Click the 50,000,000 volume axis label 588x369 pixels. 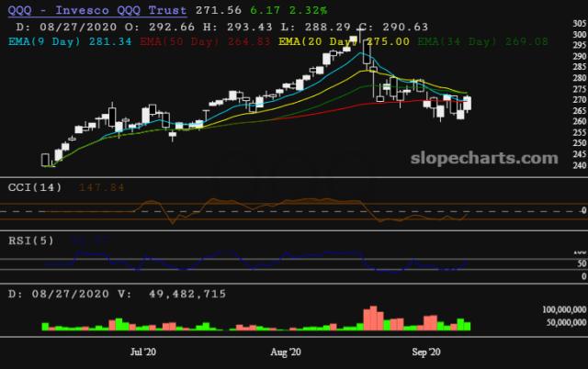click(x=566, y=322)
